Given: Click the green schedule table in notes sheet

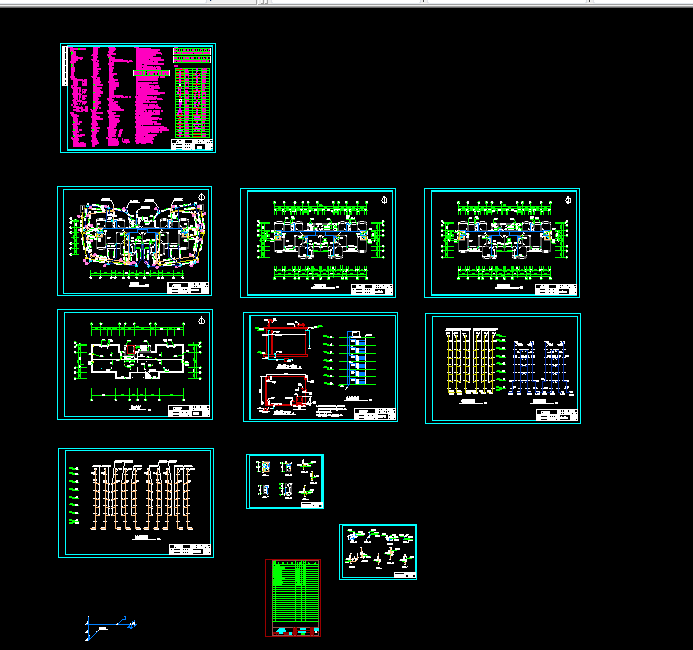Looking at the screenshot, I should point(193,102).
